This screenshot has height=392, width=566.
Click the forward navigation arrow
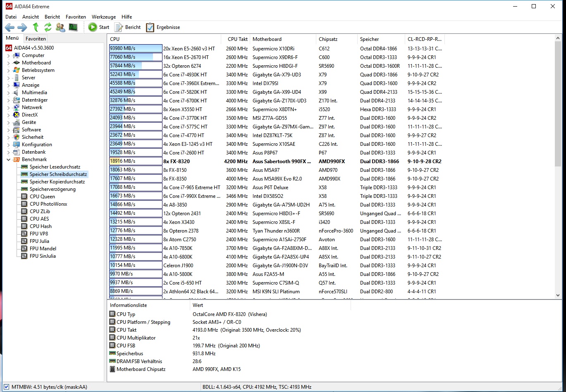[22, 27]
